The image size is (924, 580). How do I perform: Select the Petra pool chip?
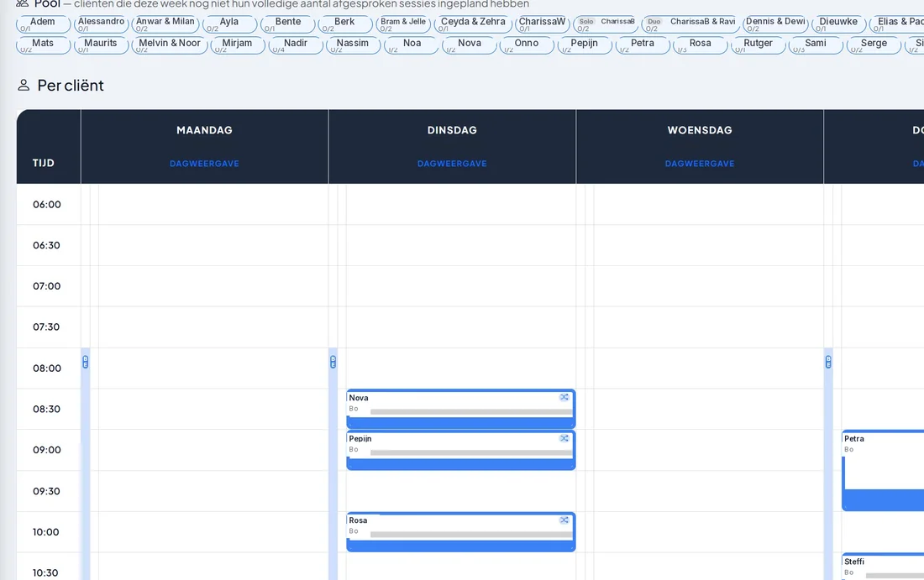pyautogui.click(x=643, y=45)
